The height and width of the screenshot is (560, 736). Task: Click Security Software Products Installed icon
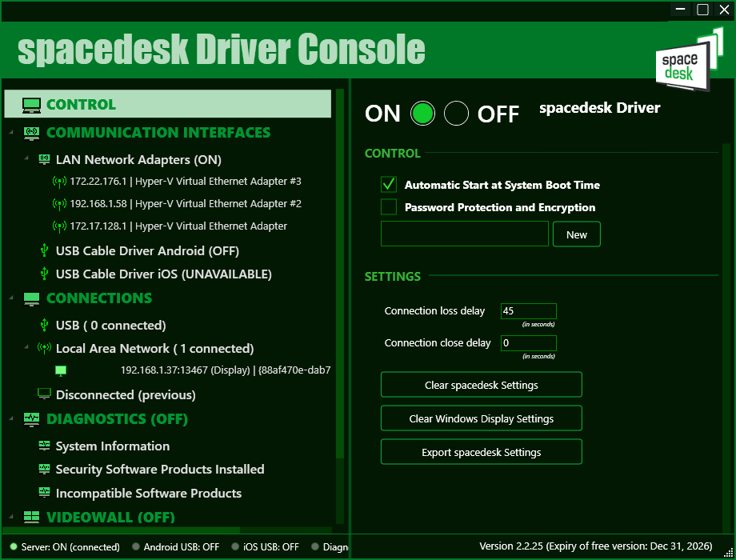click(44, 469)
